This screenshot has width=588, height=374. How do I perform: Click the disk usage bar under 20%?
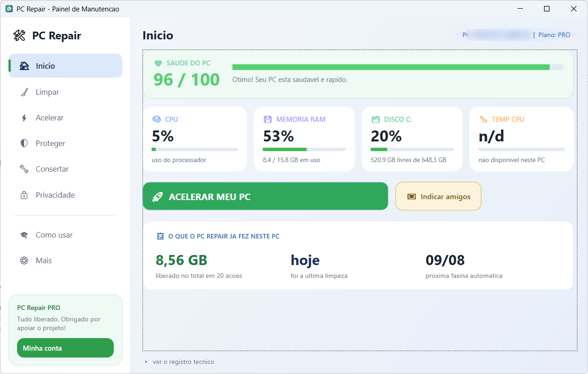412,149
